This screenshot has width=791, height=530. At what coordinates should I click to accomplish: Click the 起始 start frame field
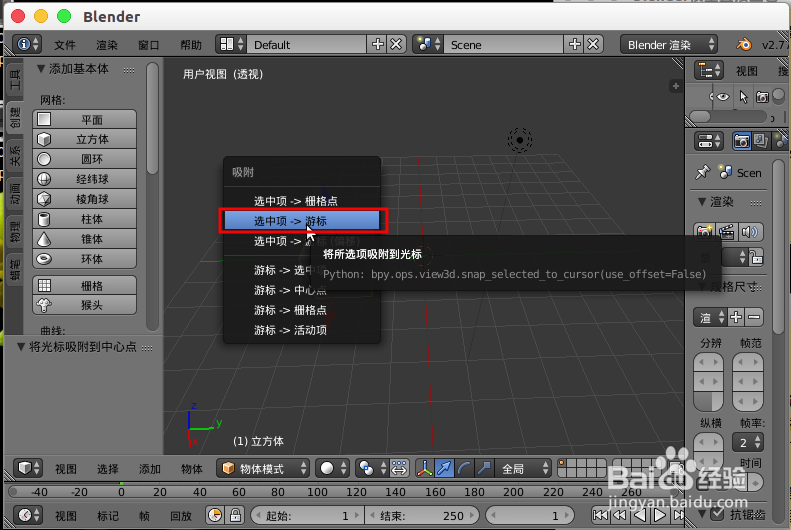pos(307,515)
